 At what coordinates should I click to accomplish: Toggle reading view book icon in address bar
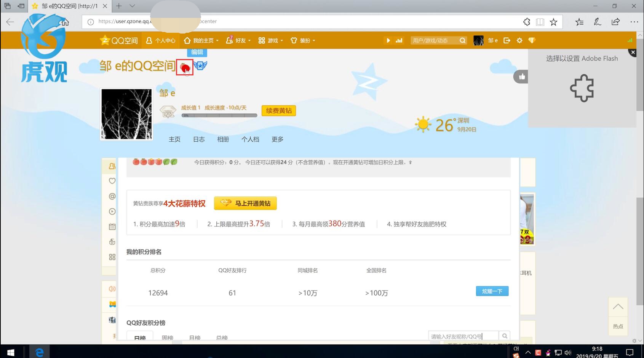pos(540,22)
